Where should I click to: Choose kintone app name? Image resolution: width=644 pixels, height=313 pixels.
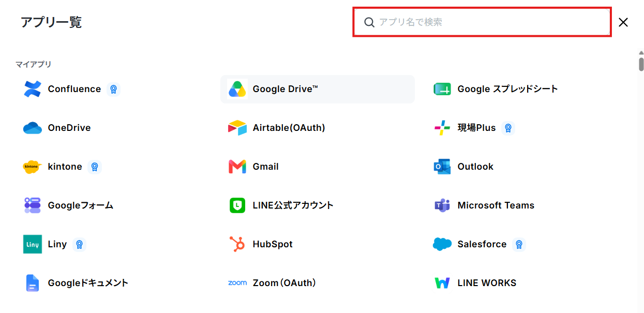pyautogui.click(x=65, y=167)
